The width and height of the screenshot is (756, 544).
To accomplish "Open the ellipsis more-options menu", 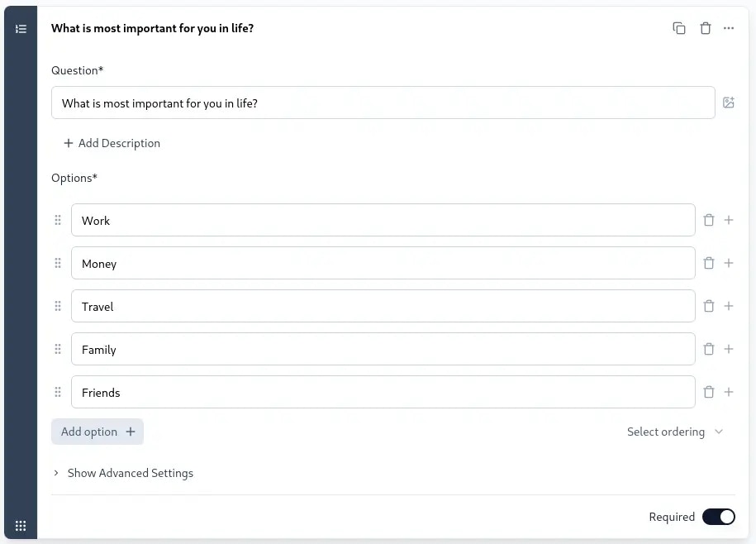I will click(729, 27).
